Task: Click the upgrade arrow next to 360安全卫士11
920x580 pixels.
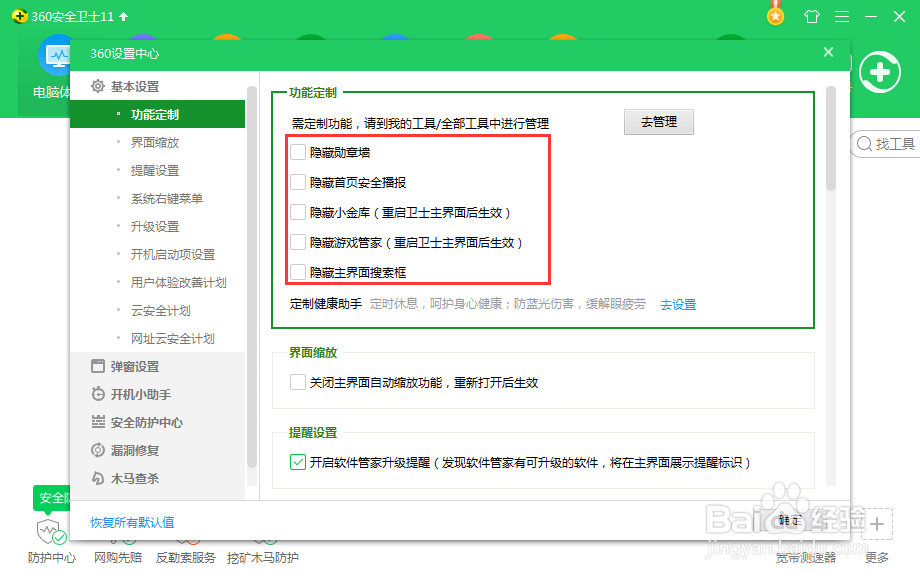Action: [123, 16]
